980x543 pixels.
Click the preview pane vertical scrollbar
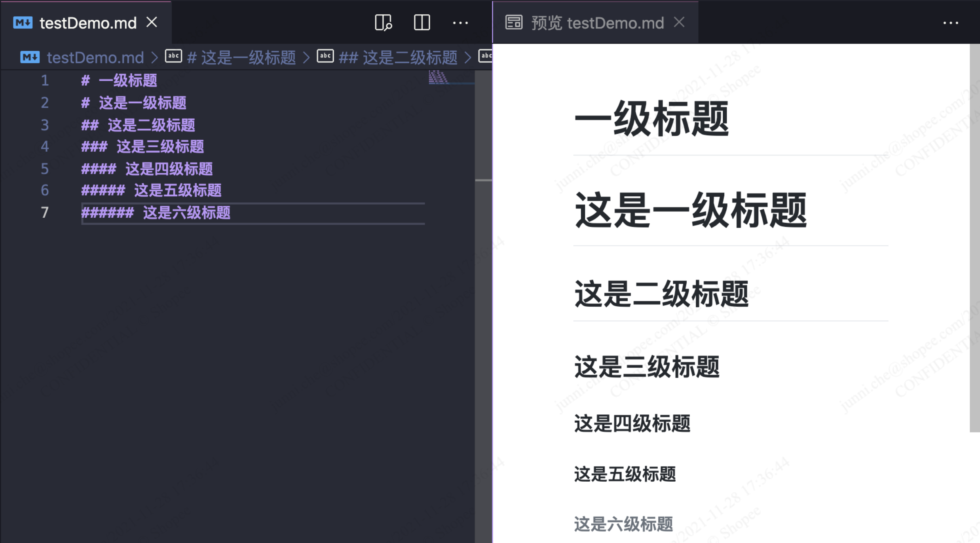click(974, 237)
